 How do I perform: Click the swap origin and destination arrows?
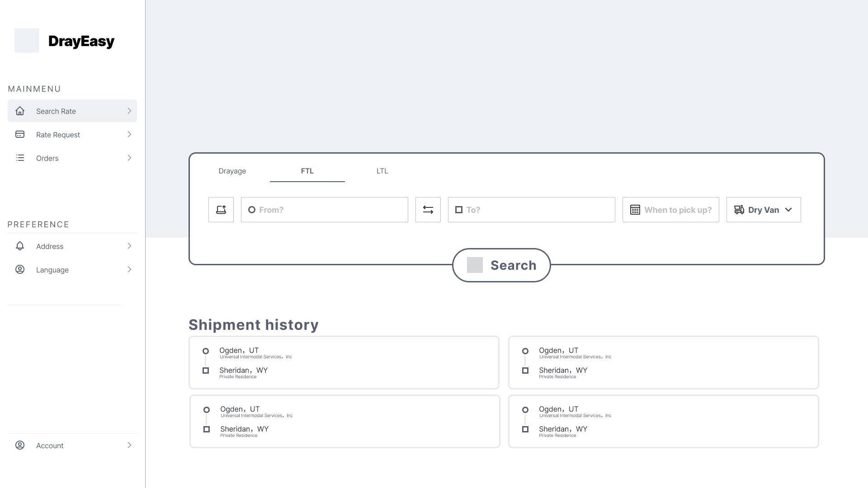tap(428, 210)
